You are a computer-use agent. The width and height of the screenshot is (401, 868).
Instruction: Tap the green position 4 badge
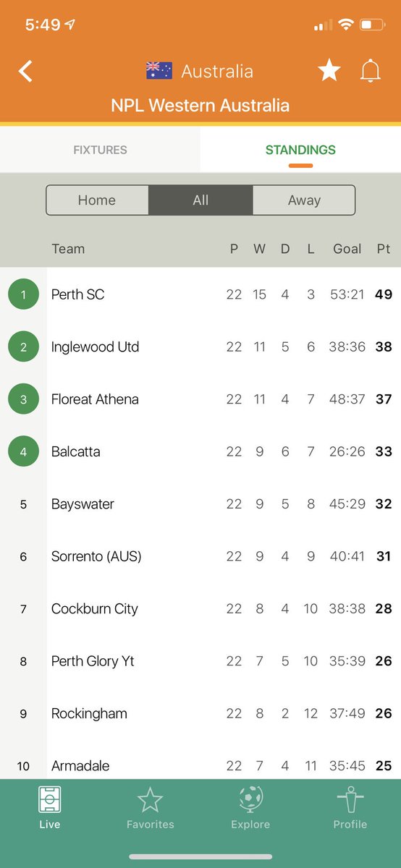[23, 451]
